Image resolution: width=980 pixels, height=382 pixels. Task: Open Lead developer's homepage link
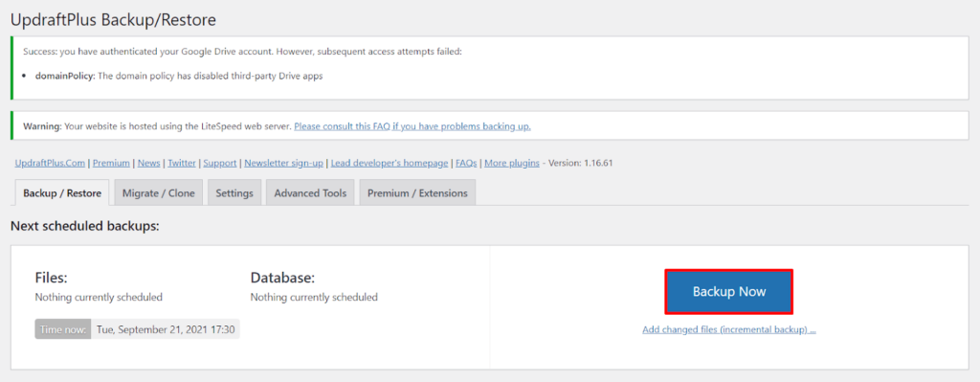[390, 163]
